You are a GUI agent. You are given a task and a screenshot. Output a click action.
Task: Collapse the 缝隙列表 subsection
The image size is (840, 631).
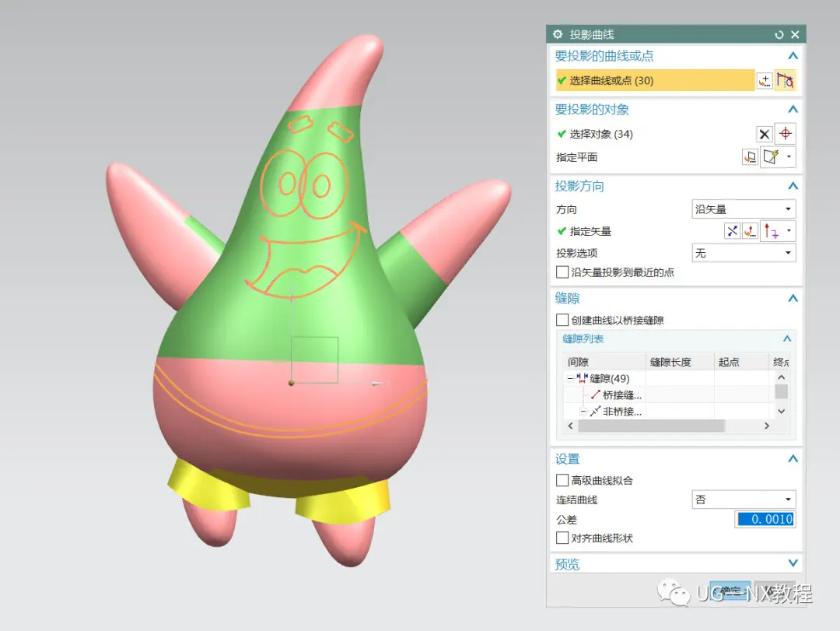click(787, 338)
